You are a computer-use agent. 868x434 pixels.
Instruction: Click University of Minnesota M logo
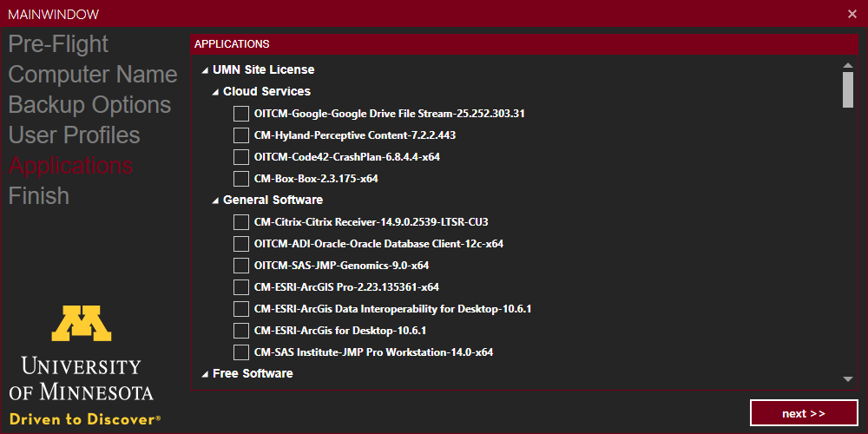coord(82,323)
